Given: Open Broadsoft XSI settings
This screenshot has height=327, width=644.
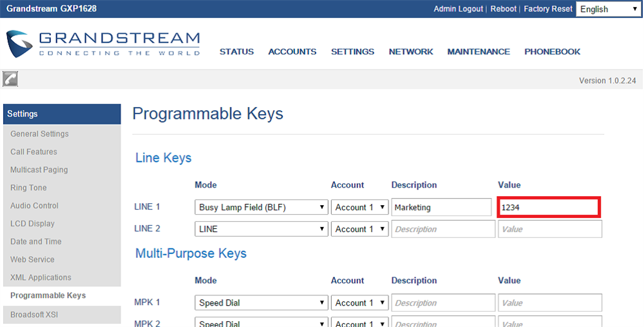Looking at the screenshot, I should [x=34, y=315].
